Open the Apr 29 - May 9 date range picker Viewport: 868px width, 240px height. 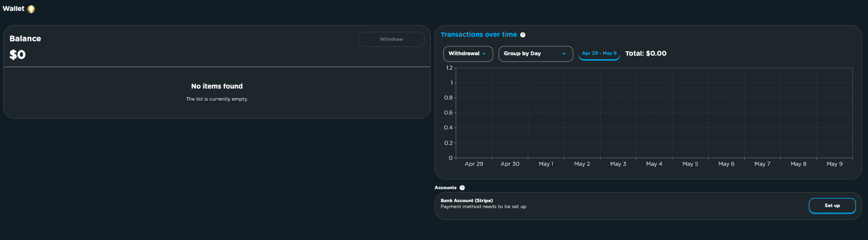(x=599, y=53)
